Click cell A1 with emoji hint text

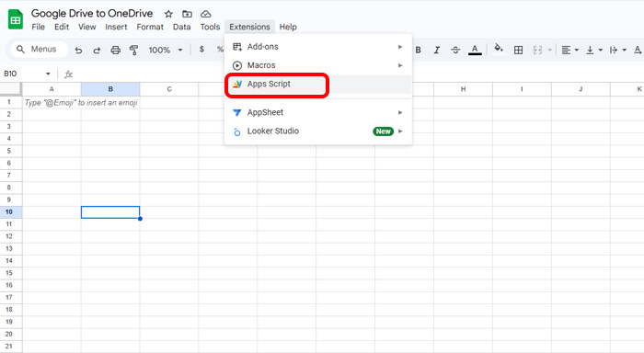(x=52, y=103)
